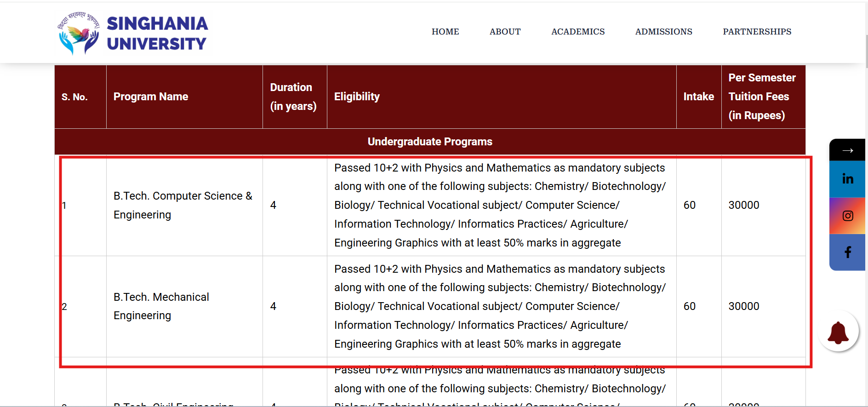This screenshot has width=868, height=407.
Task: Click eligibility text for Mechanical Engineering row
Action: tap(500, 306)
